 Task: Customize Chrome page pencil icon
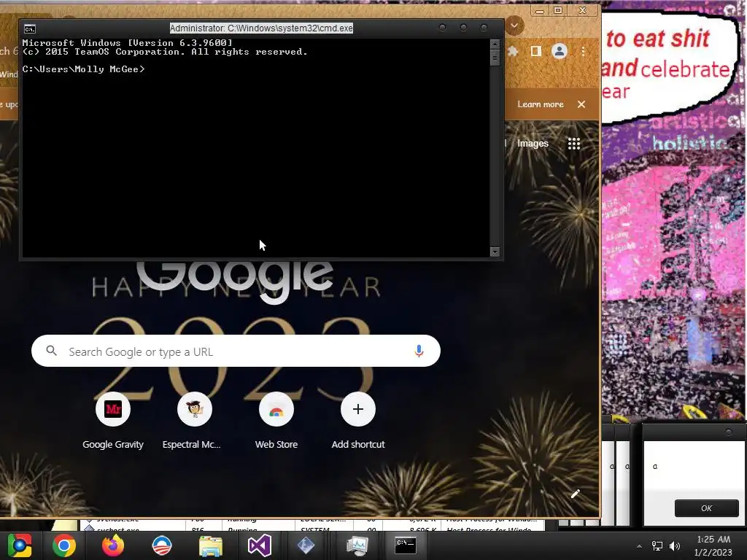(576, 494)
